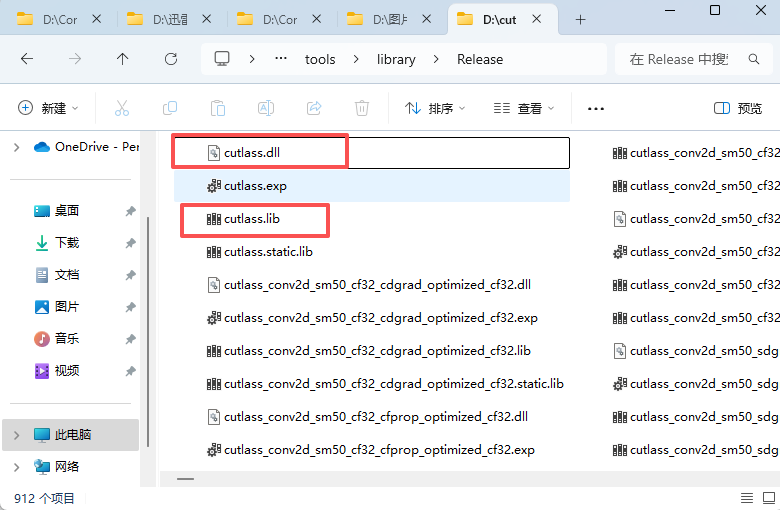Switch to large icons view in status bar
780x510 pixels.
click(x=769, y=498)
